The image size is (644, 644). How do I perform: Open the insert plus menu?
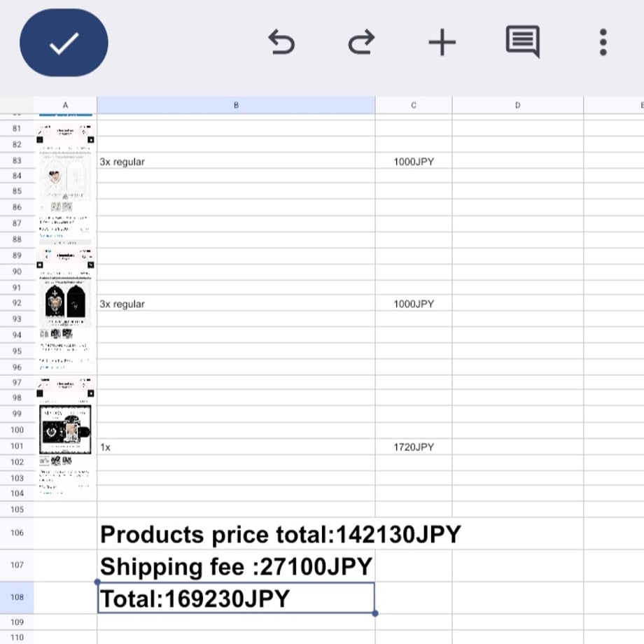pos(442,42)
